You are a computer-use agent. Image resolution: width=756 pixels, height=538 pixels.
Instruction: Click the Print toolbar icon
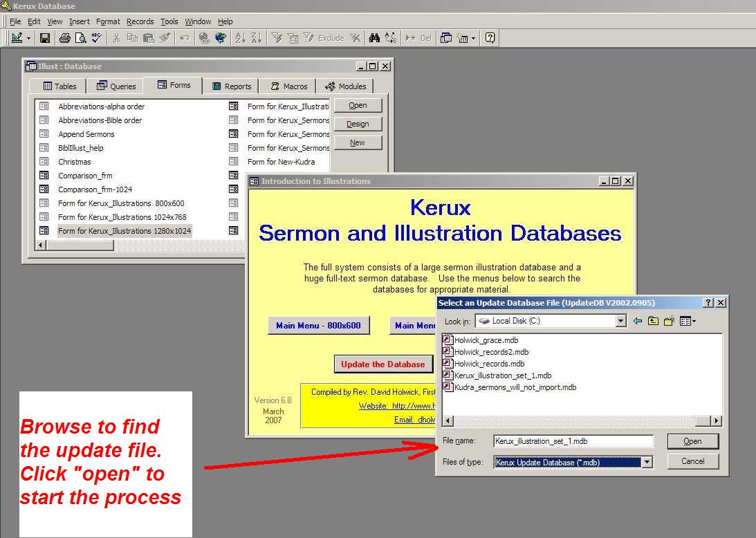64,38
